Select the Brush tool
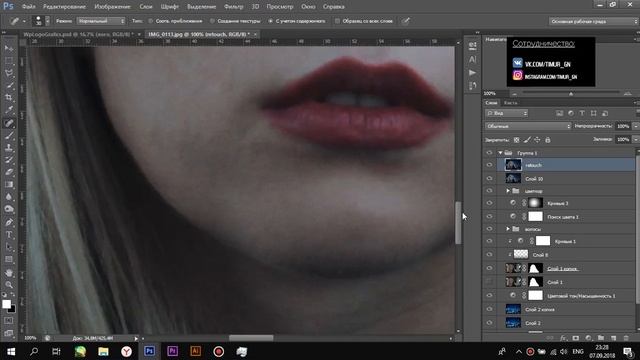640x360 pixels. coord(9,135)
